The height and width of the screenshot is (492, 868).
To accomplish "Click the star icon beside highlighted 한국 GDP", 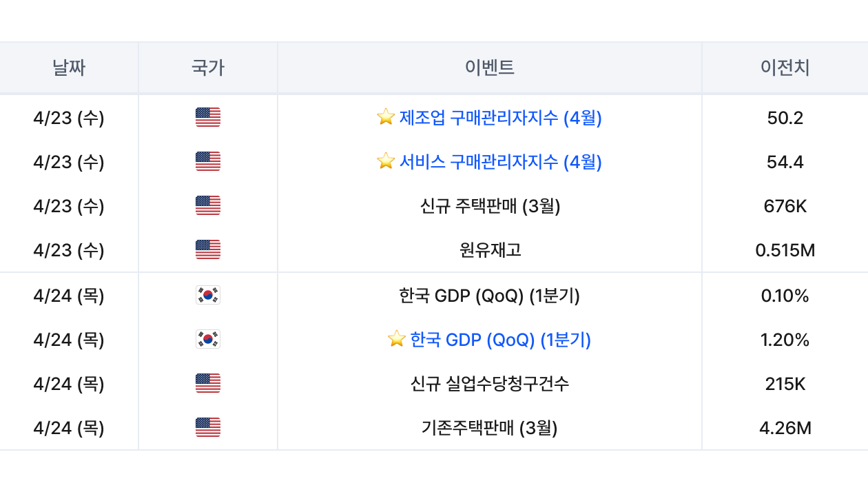I will click(x=397, y=339).
